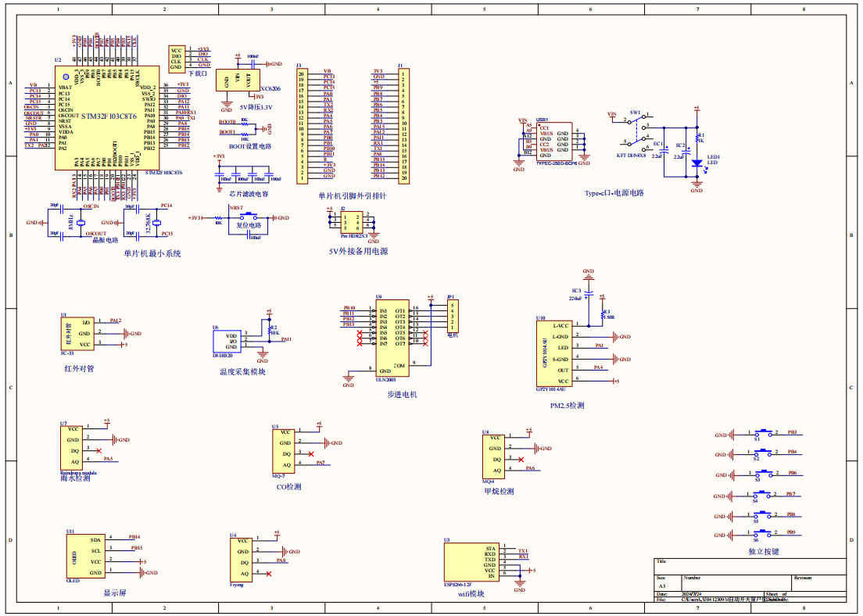Click the J3 pin header connector
Screen dimensions: 863x616
coord(301,127)
